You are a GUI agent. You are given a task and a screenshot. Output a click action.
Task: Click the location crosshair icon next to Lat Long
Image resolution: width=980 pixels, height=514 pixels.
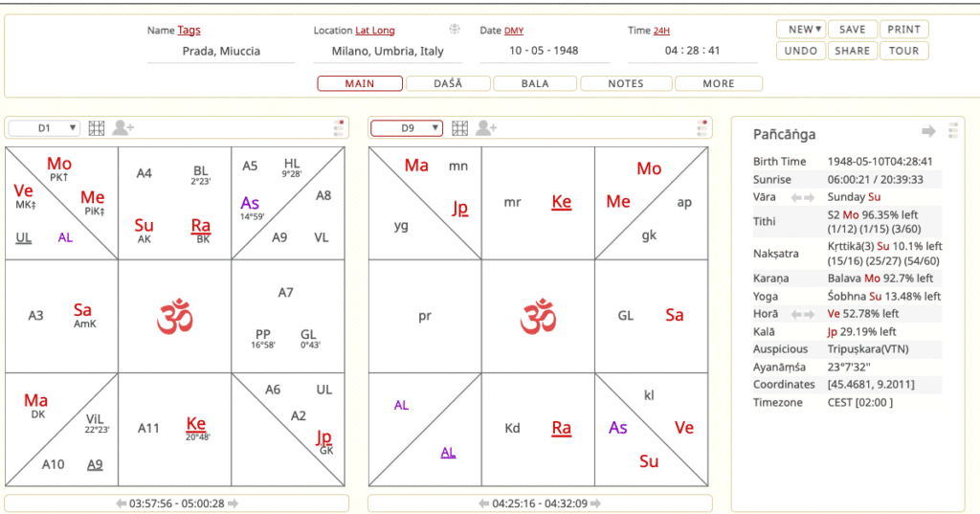(x=455, y=30)
